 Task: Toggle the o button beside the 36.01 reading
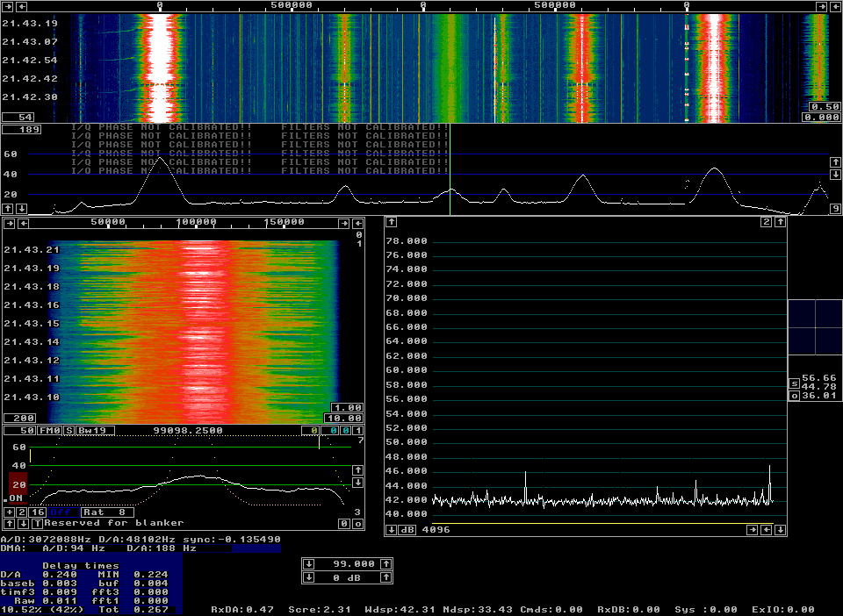[x=794, y=396]
